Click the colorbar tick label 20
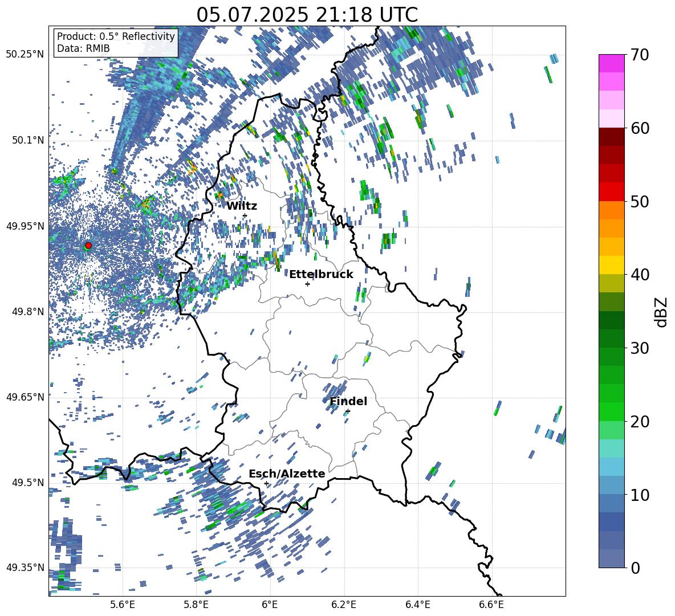Screen dimensions: 675x616 [640, 422]
